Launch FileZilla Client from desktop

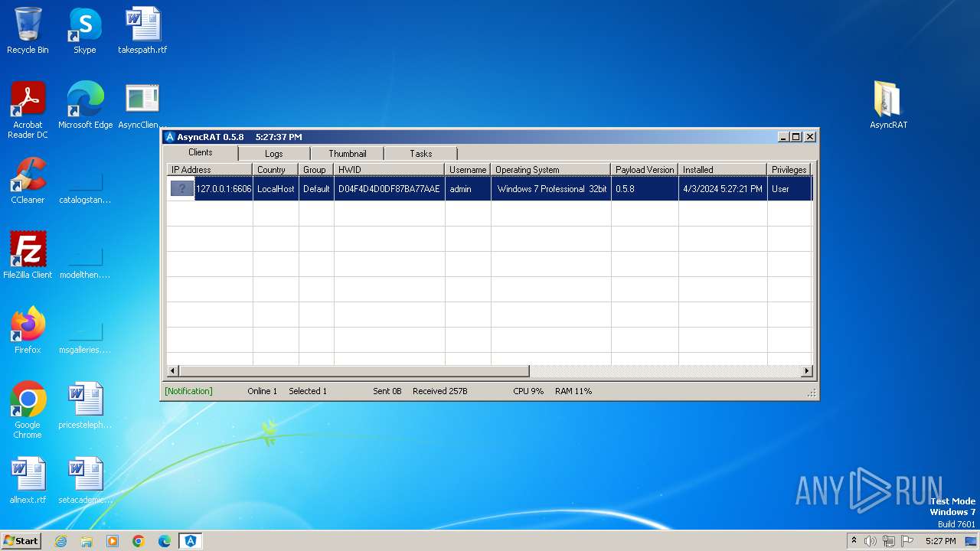tap(28, 256)
